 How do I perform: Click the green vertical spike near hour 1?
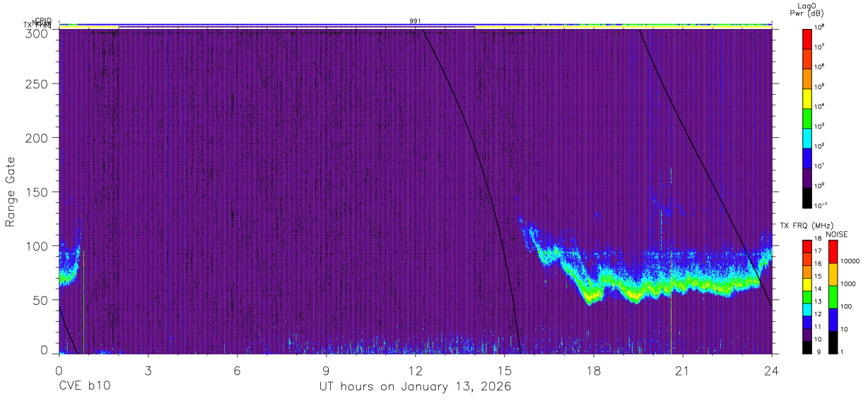(83, 302)
